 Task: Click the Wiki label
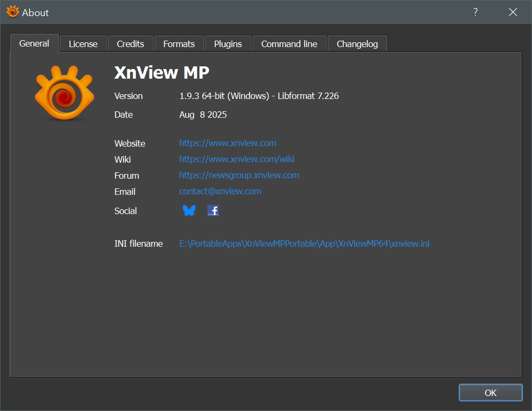122,159
